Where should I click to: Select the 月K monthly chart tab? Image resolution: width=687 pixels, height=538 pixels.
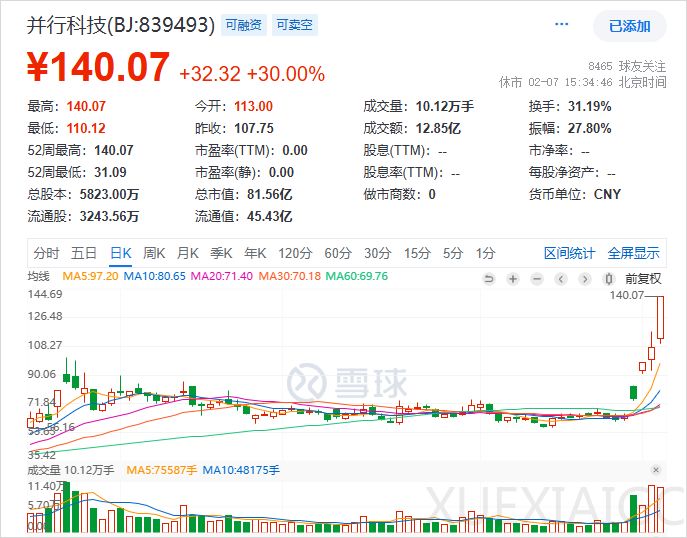[188, 253]
